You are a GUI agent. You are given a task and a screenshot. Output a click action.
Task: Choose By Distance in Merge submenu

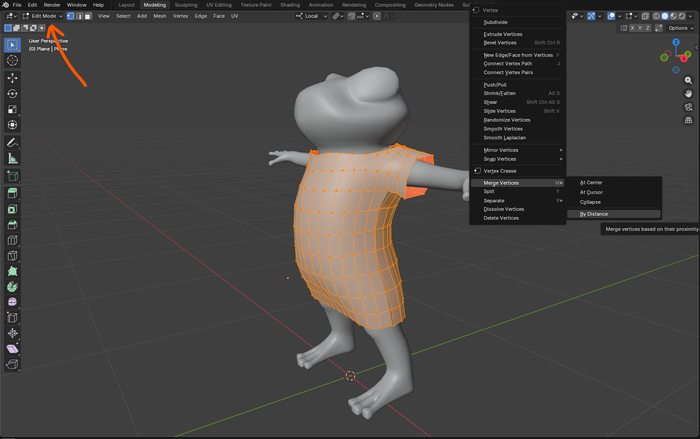point(594,213)
